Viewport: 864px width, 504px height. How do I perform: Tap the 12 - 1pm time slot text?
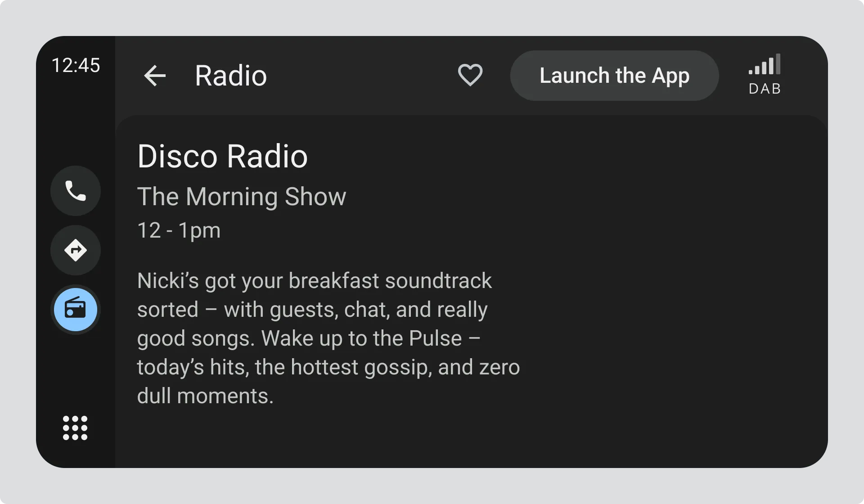(179, 230)
